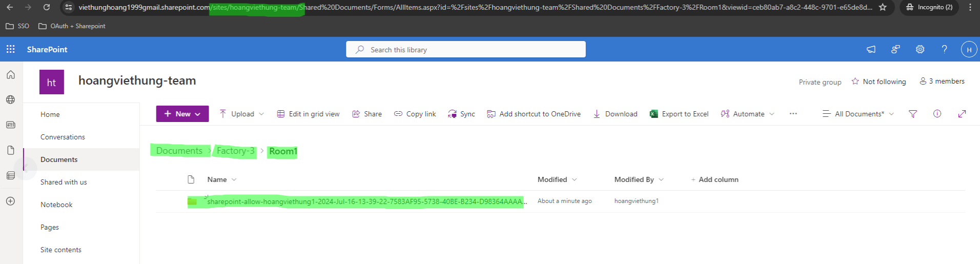Open the hoangviethung-team site title
The width and height of the screenshot is (980, 264).
(x=137, y=80)
